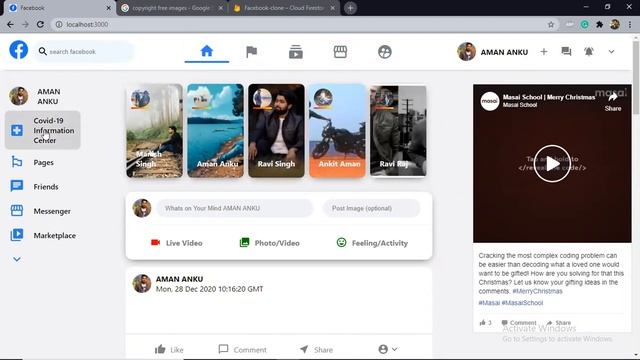Click the browser back arrow
The height and width of the screenshot is (360, 640).
pyautogui.click(x=10, y=24)
